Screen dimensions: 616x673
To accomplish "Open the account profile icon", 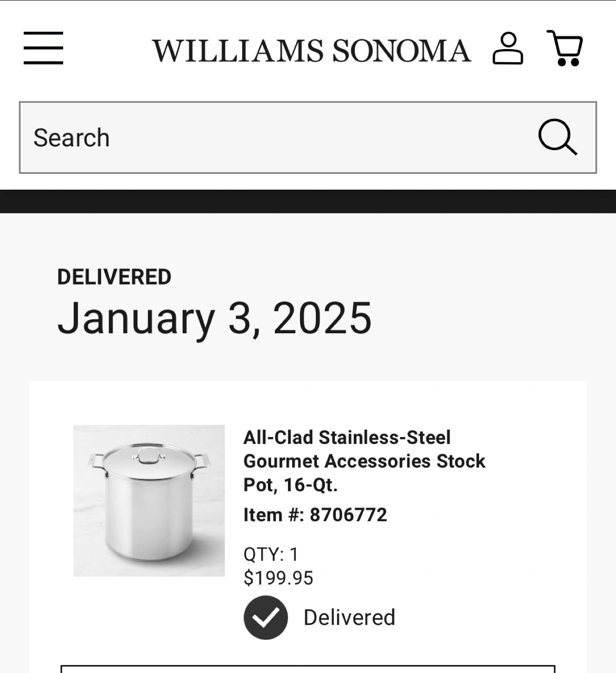I will 508,48.
